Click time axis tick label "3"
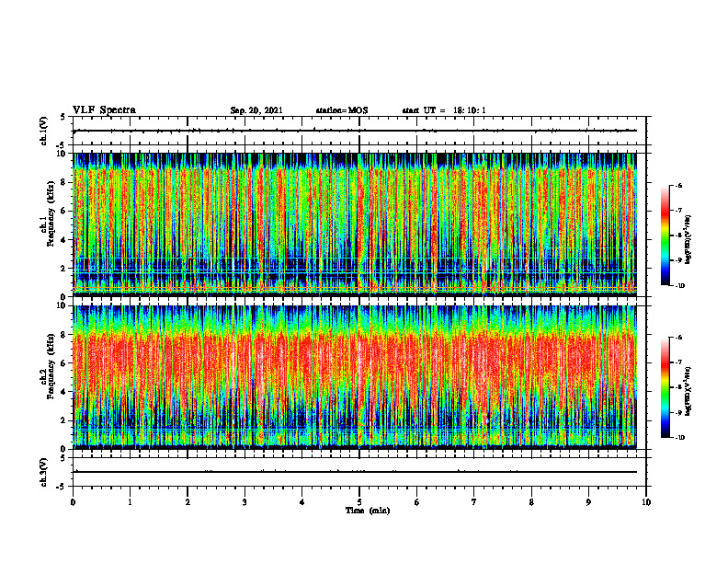This screenshot has height=563, width=728. (x=245, y=502)
